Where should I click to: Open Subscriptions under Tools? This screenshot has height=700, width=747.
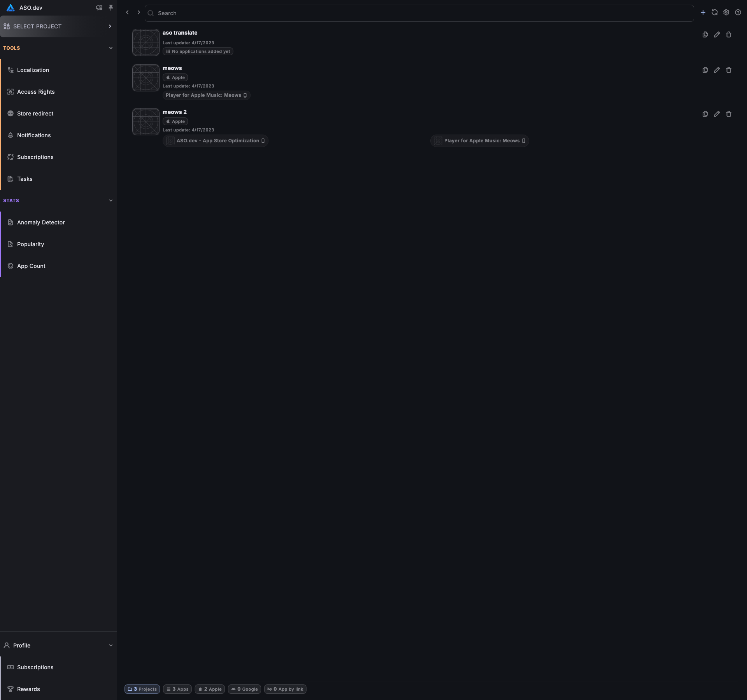pyautogui.click(x=59, y=157)
